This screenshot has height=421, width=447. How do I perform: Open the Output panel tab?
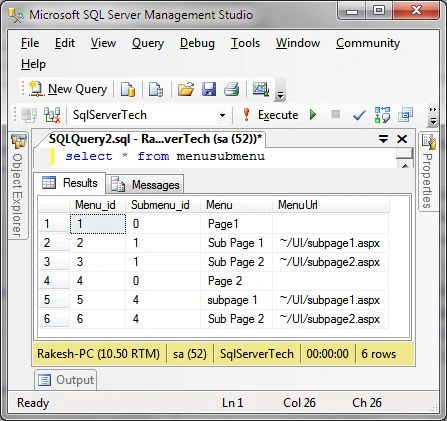click(66, 380)
